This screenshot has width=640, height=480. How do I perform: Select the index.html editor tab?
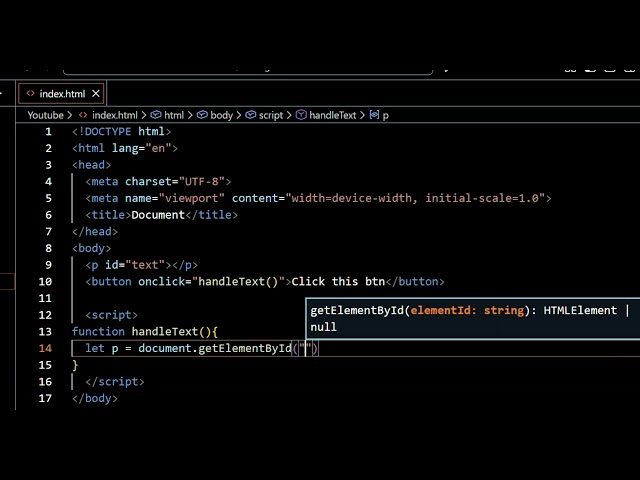click(x=62, y=94)
